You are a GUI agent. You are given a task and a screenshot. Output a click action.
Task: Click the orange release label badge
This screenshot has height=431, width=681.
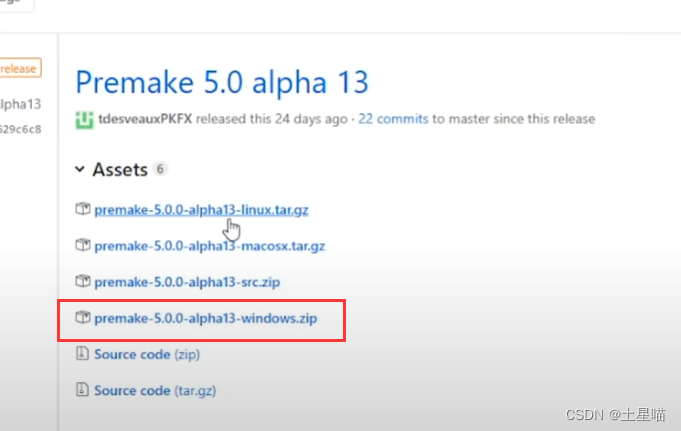point(20,68)
